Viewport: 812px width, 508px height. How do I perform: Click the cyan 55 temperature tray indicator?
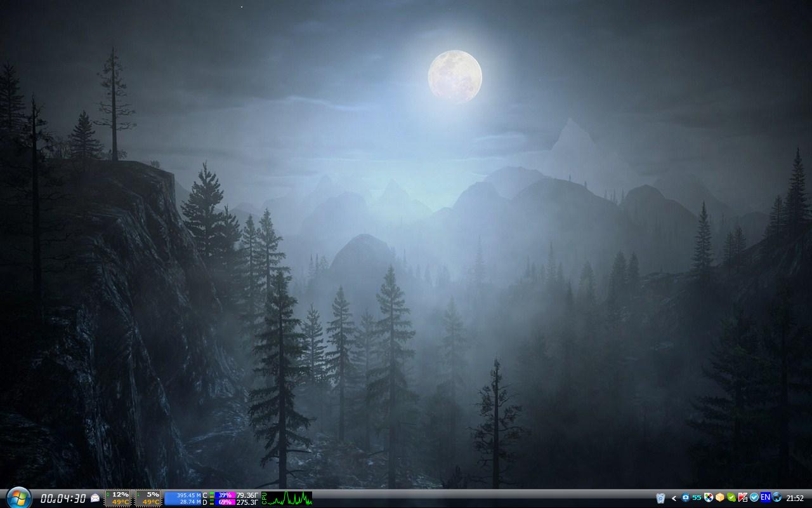pyautogui.click(x=697, y=498)
